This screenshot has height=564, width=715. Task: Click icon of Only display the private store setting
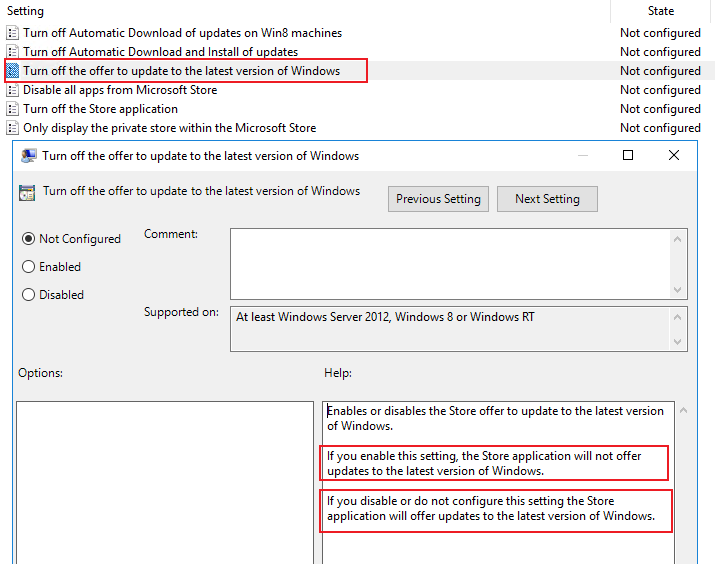point(13,128)
